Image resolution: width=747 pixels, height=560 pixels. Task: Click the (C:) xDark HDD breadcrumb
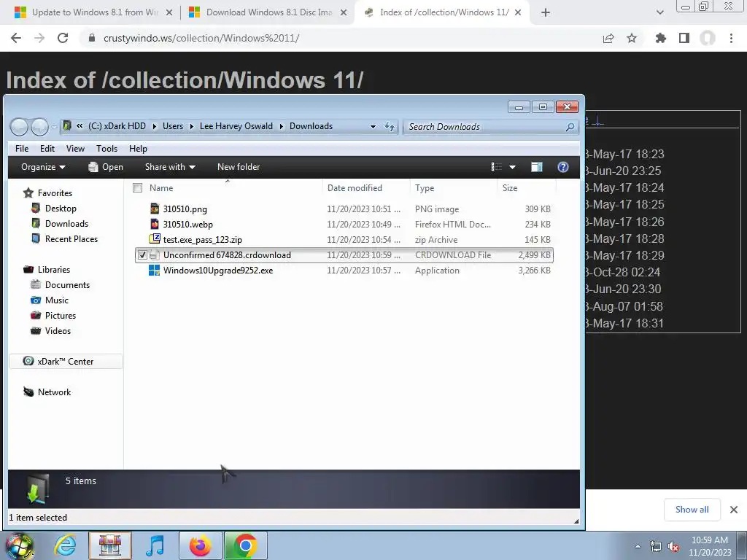[x=117, y=126]
